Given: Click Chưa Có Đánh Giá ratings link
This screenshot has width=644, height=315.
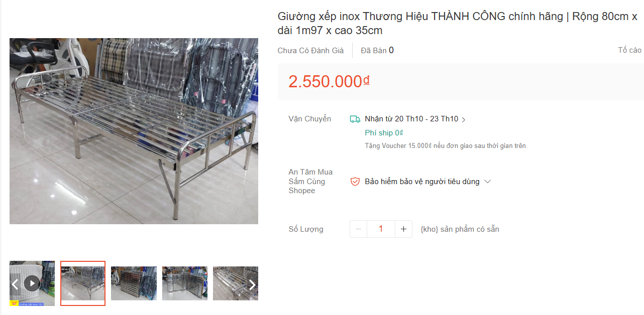Looking at the screenshot, I should [310, 50].
